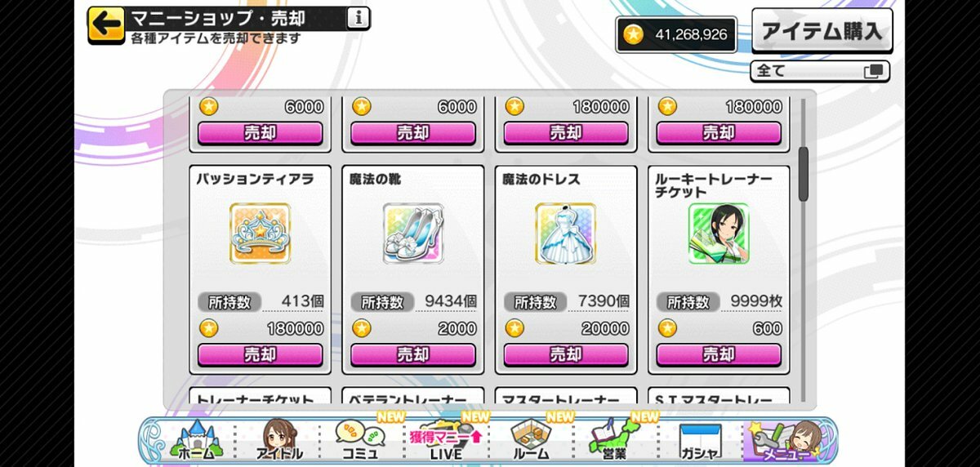Switch to the ルーム tab
This screenshot has width=980, height=467.
click(x=532, y=441)
